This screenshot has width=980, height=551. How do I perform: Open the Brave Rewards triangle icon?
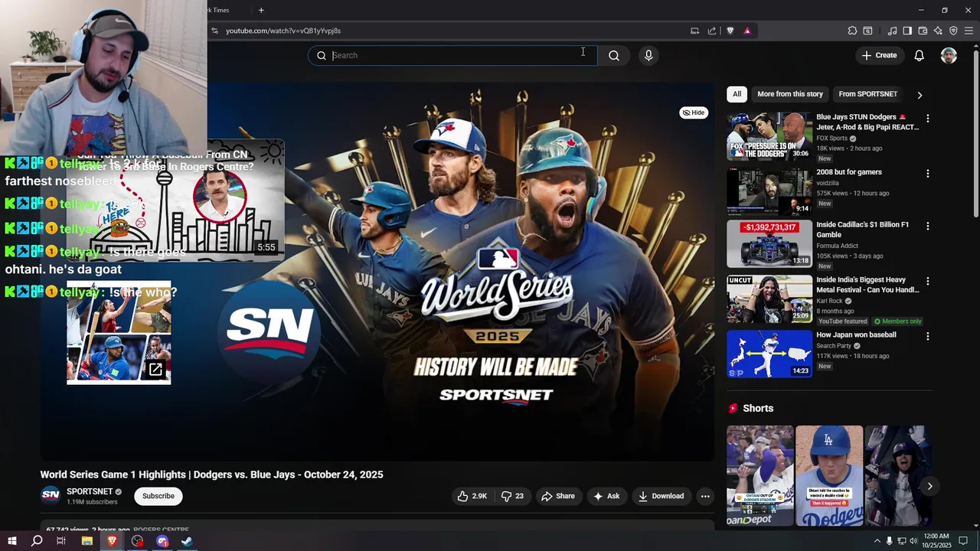tap(747, 31)
